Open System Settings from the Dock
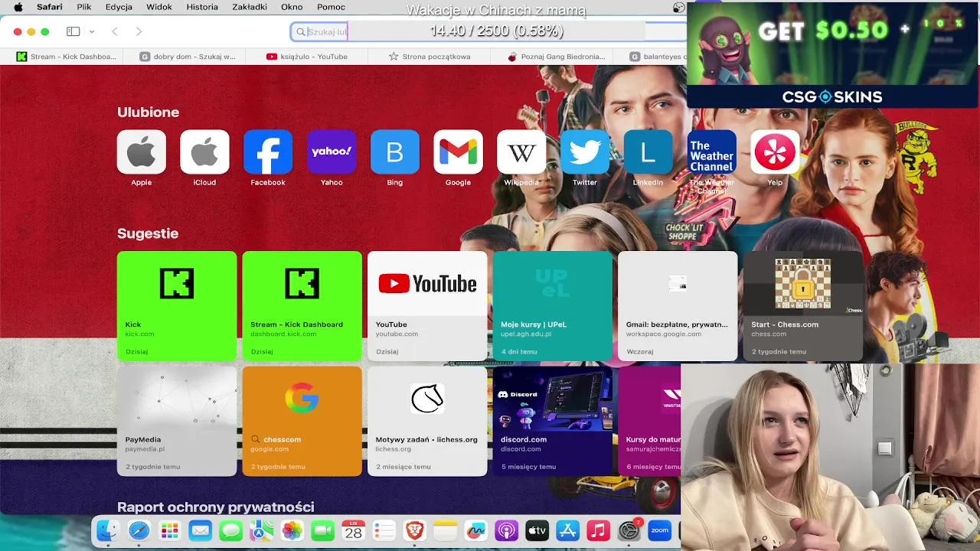The width and height of the screenshot is (980, 551). tap(629, 530)
